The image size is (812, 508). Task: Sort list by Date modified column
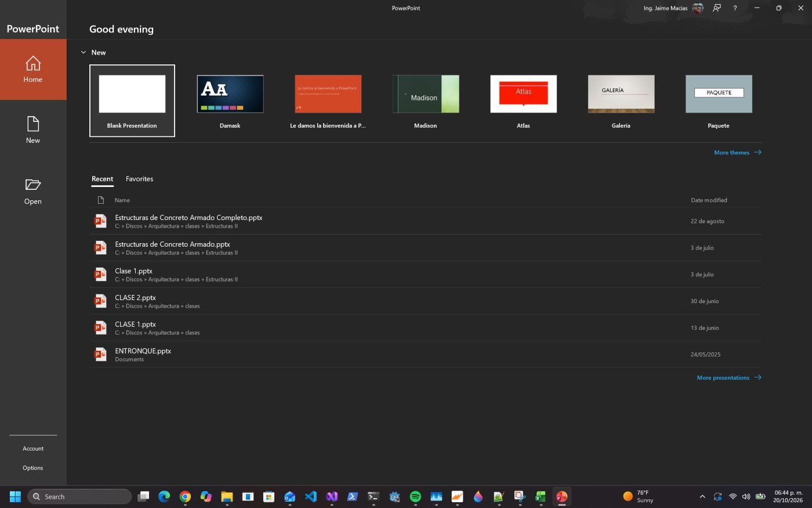pyautogui.click(x=709, y=200)
